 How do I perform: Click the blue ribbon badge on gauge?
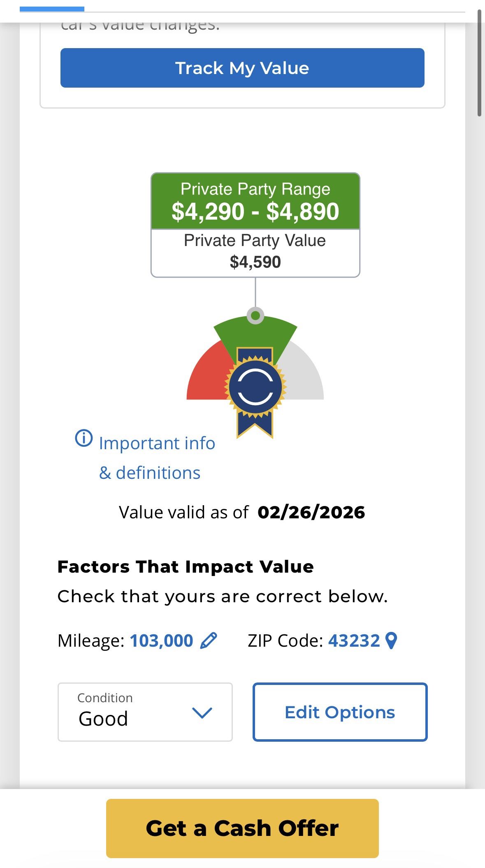255,388
